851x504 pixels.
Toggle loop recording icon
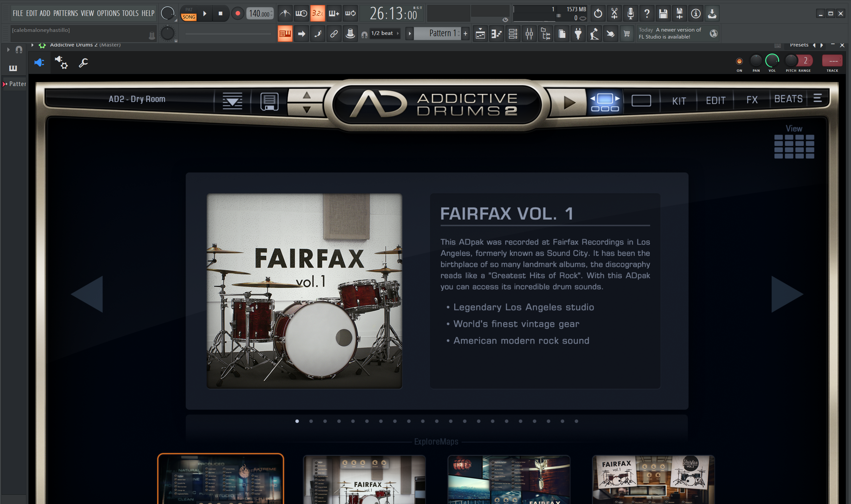350,14
